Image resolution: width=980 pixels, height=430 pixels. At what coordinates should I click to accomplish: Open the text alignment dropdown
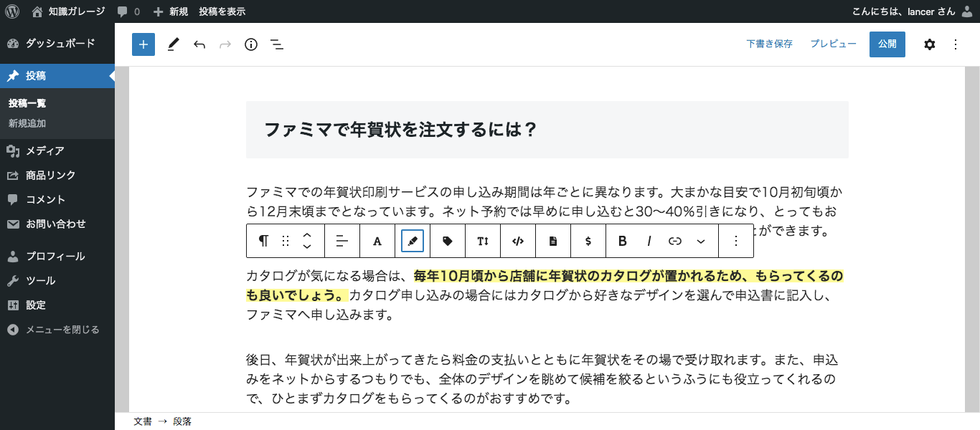pos(342,241)
